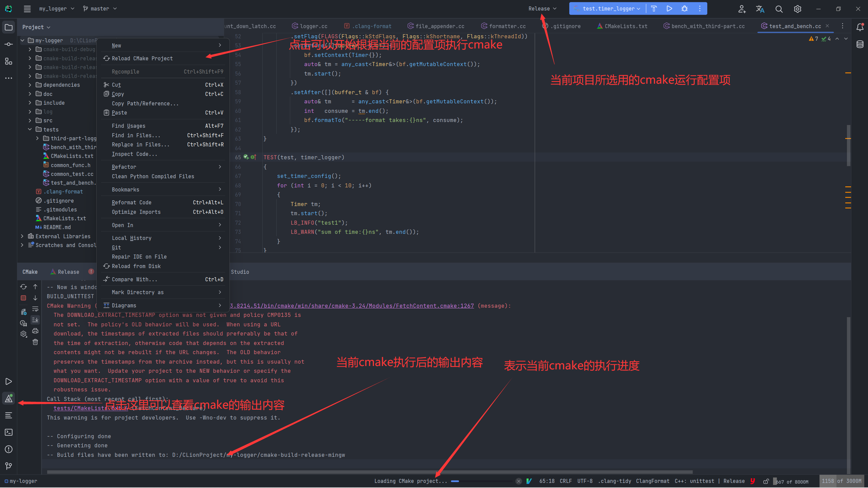Toggle the warning indicator on sidebar
The width and height of the screenshot is (868, 488).
[x=8, y=398]
